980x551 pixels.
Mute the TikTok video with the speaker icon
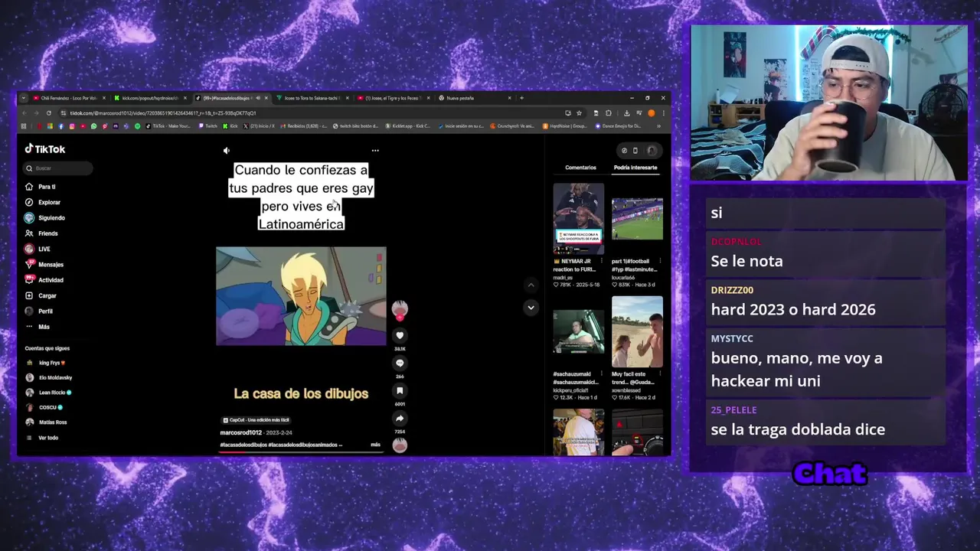226,151
